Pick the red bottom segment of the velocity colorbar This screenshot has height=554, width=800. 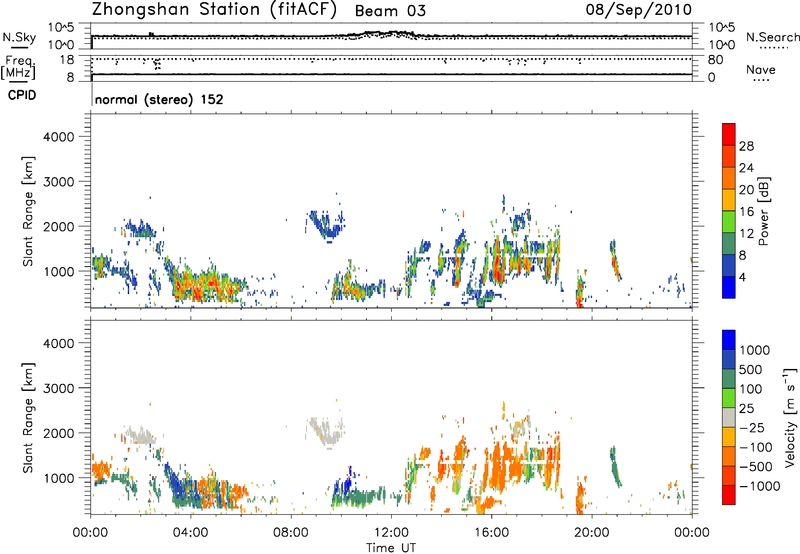click(729, 494)
